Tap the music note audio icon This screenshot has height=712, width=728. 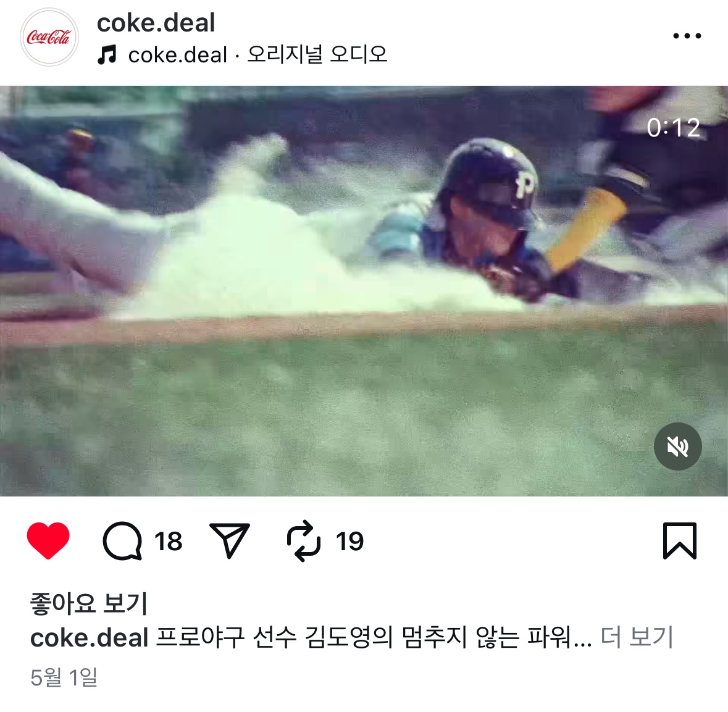[107, 55]
